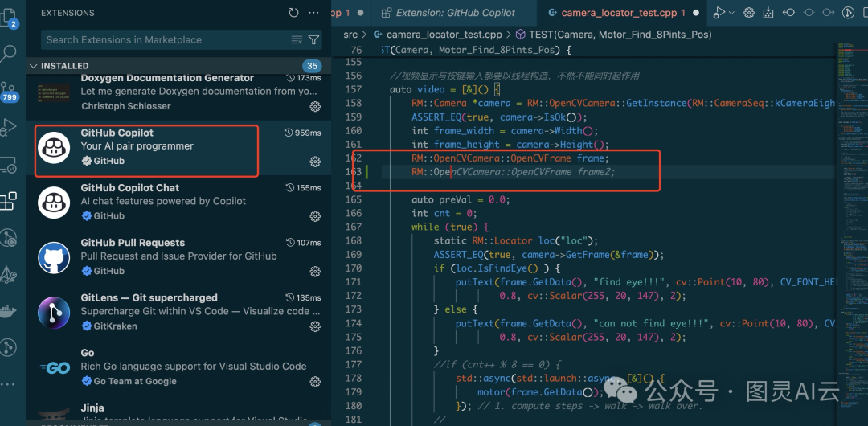Viewport: 868px width, 426px height.
Task: Open the Run and Debug view
Action: (9, 127)
